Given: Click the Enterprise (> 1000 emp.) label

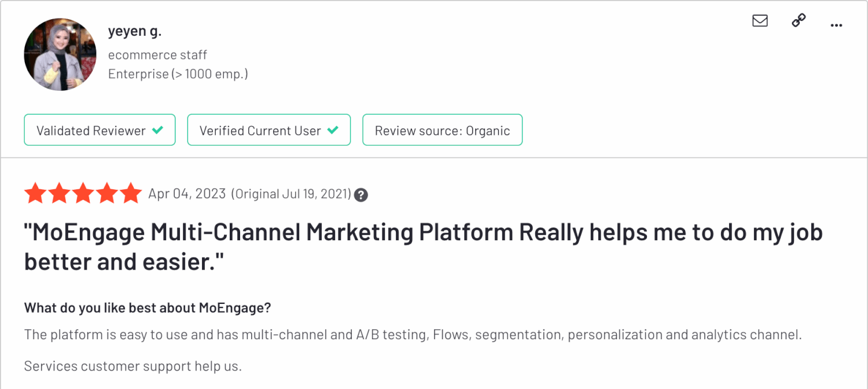Looking at the screenshot, I should coord(178,74).
